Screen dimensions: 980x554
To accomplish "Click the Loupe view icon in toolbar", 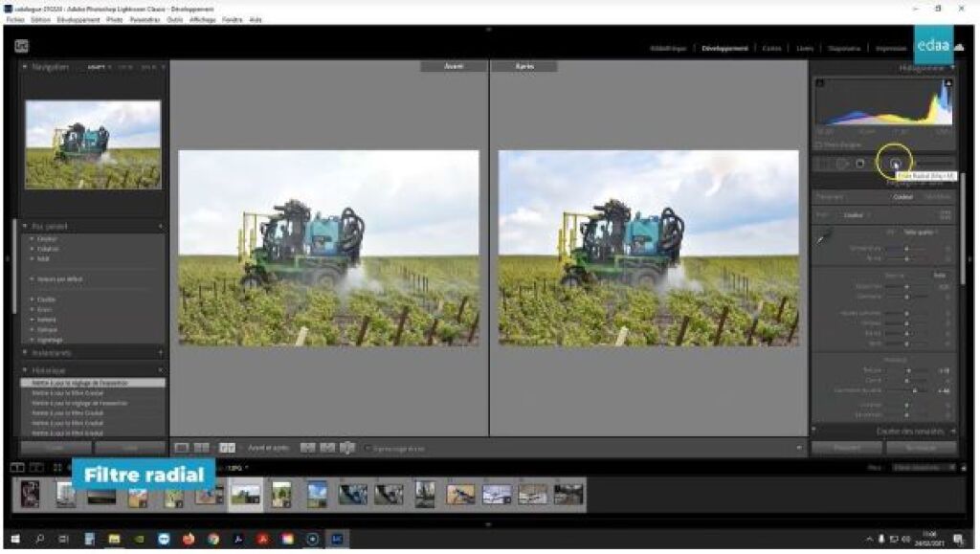I will tap(182, 448).
